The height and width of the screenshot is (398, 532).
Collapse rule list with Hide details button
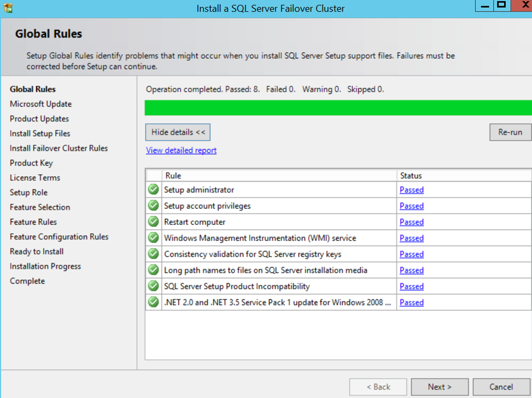coord(178,132)
